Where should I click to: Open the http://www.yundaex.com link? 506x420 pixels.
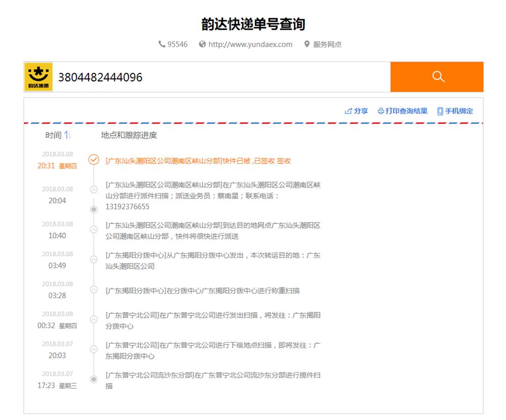coord(250,44)
